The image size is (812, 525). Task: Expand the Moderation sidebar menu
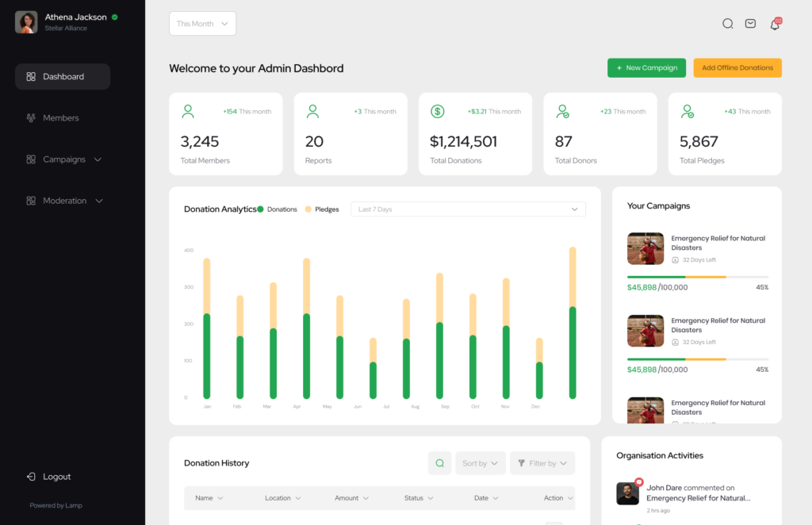point(65,201)
